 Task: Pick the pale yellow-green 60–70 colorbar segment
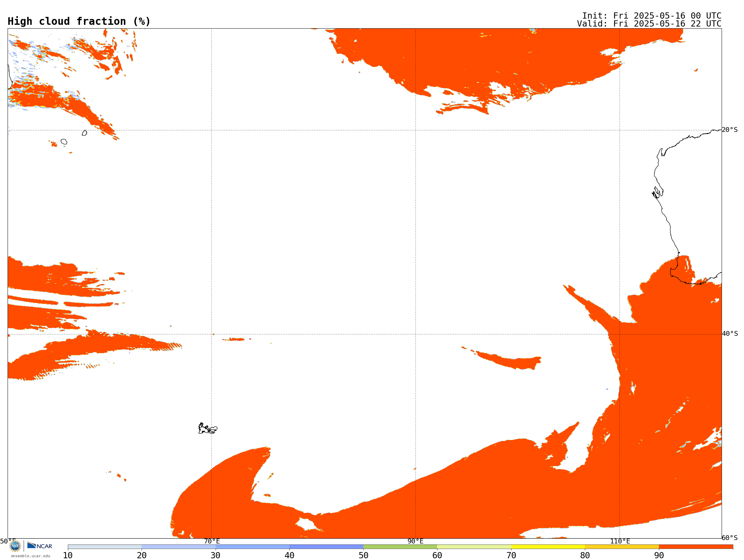[x=474, y=547]
